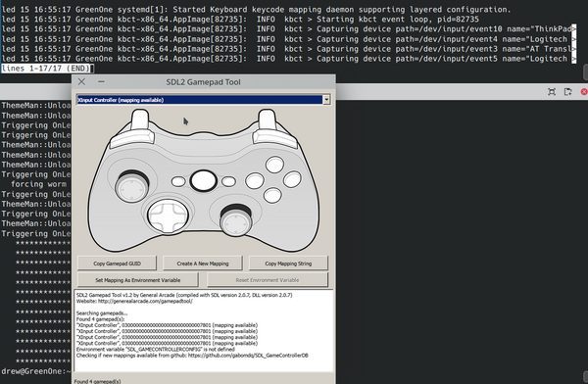Click the upper terminal's vertical scrollbar
The image size is (588, 384).
click(x=586, y=72)
